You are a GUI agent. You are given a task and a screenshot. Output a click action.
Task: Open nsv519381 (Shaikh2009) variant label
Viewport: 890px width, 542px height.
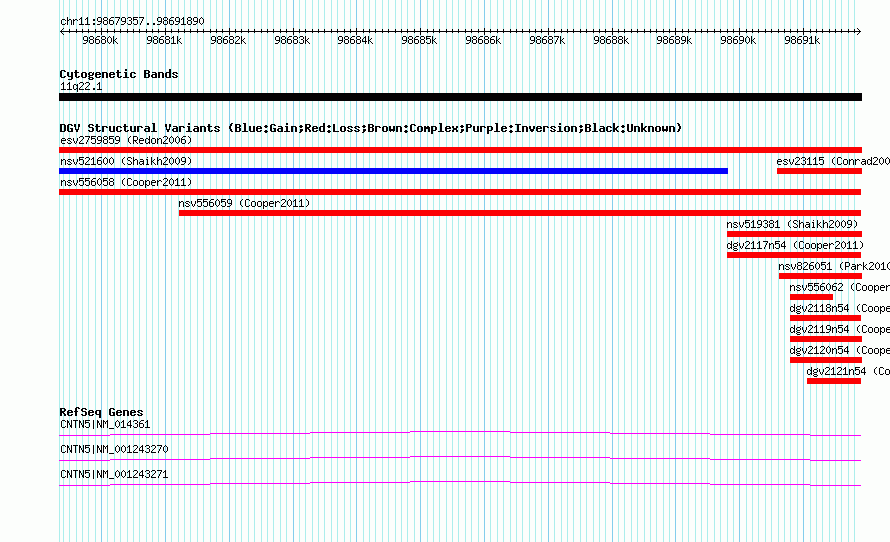click(792, 224)
